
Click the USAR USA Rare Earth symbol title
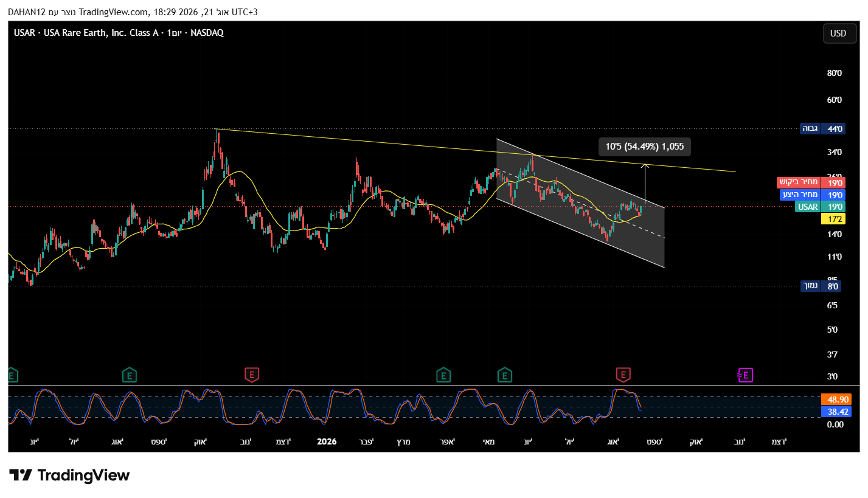(119, 33)
